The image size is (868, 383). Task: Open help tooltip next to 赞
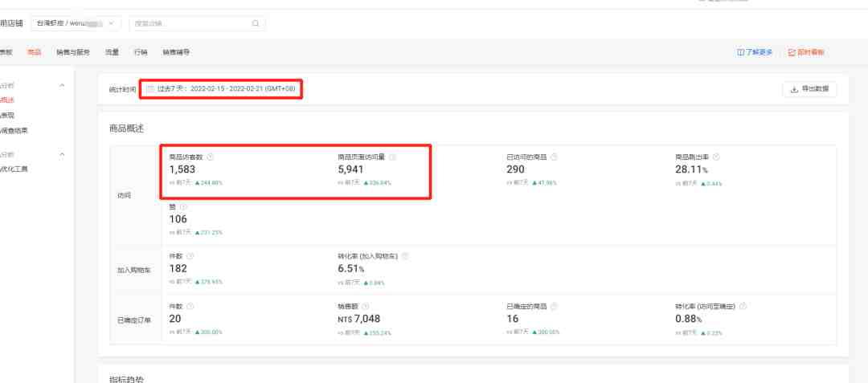point(183,206)
